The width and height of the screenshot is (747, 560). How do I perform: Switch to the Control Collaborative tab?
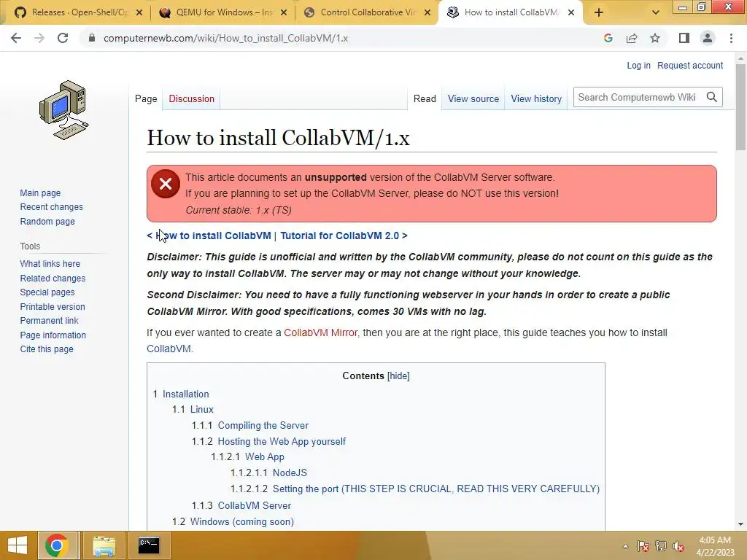click(x=368, y=13)
